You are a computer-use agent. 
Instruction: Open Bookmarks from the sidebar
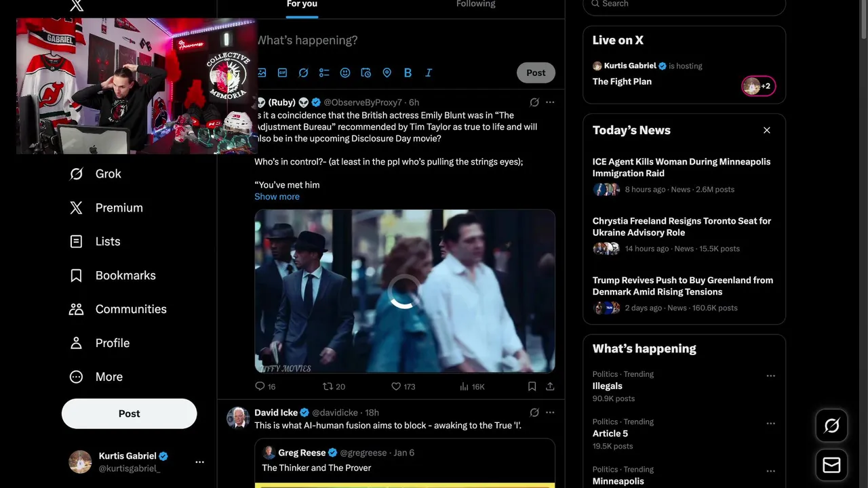pyautogui.click(x=113, y=275)
